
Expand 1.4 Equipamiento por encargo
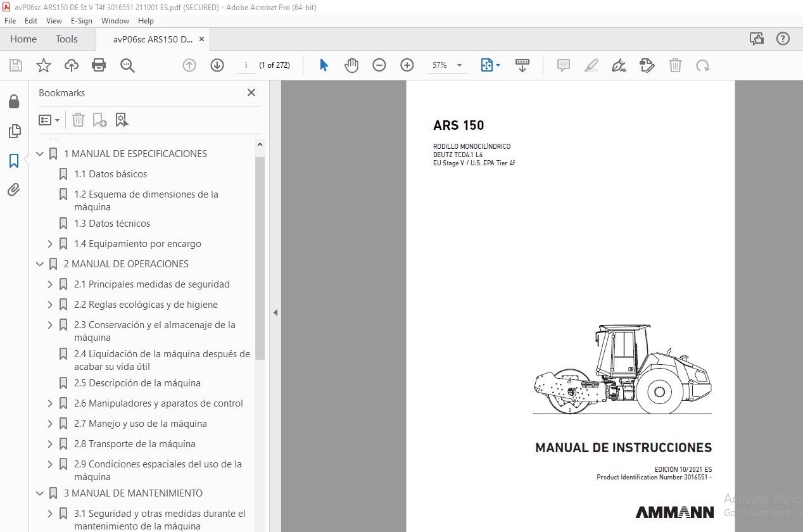(x=50, y=244)
